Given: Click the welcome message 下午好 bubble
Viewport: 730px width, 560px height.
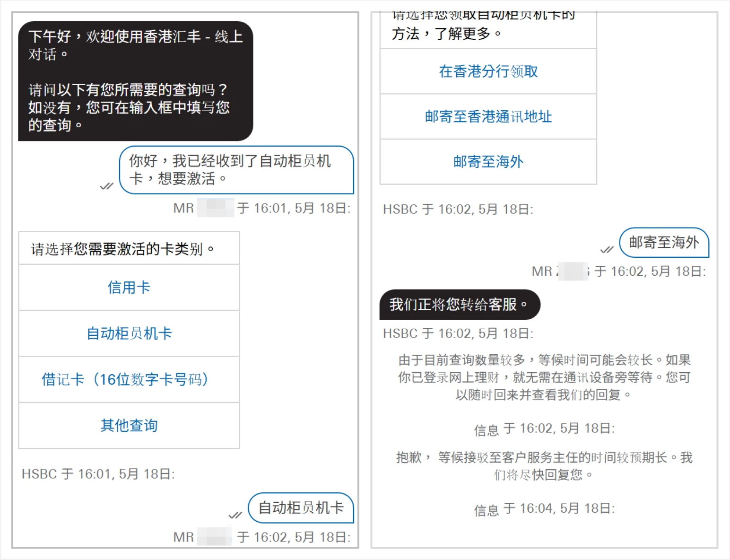Looking at the screenshot, I should point(135,81).
